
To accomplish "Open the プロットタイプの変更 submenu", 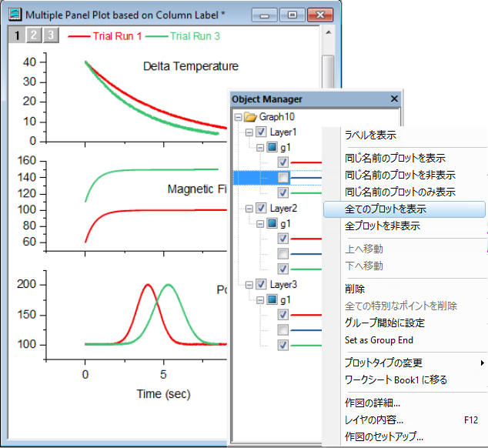I will point(405,363).
